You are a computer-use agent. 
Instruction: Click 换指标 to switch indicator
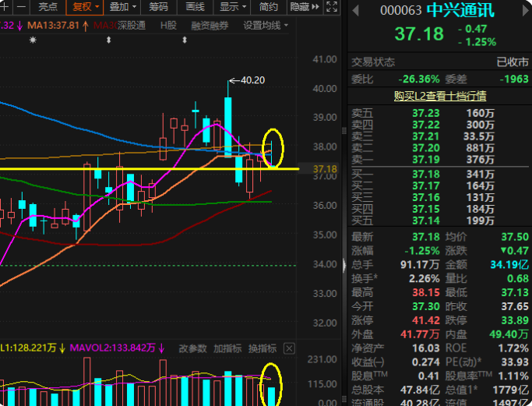(x=262, y=348)
